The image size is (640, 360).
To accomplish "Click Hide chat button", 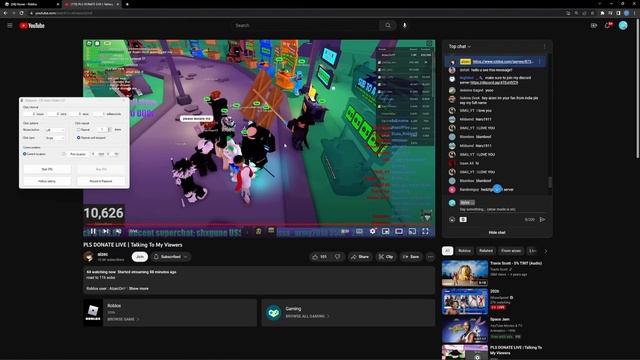I will click(x=497, y=232).
